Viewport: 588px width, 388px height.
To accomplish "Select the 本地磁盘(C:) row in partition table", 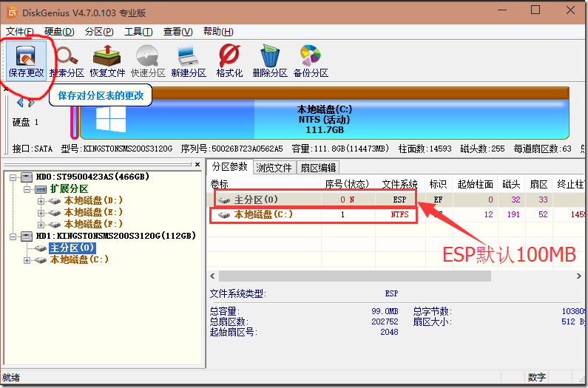I will coord(397,215).
